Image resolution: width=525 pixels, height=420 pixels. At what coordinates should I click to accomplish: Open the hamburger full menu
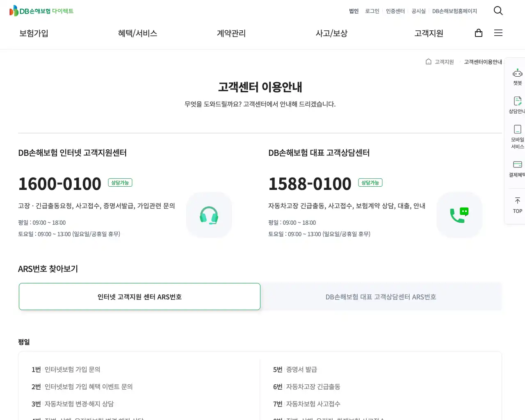[498, 33]
